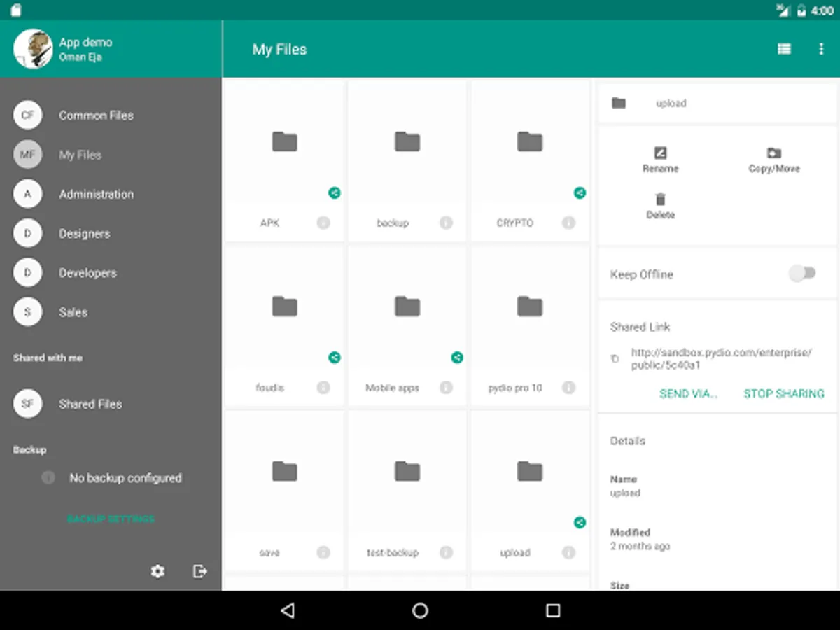The height and width of the screenshot is (630, 840).
Task: Click the Delete trash icon
Action: [660, 199]
